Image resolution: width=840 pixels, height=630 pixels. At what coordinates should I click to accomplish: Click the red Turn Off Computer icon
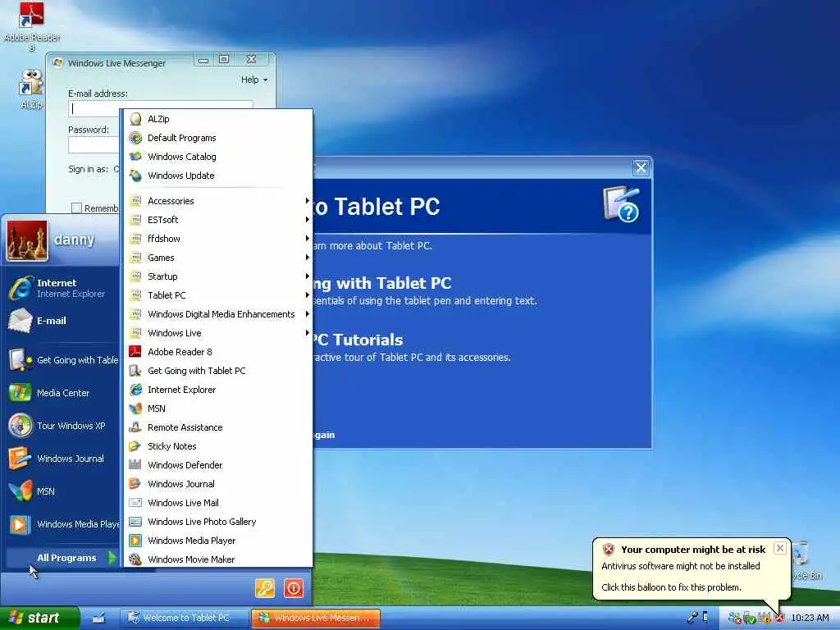click(x=294, y=588)
